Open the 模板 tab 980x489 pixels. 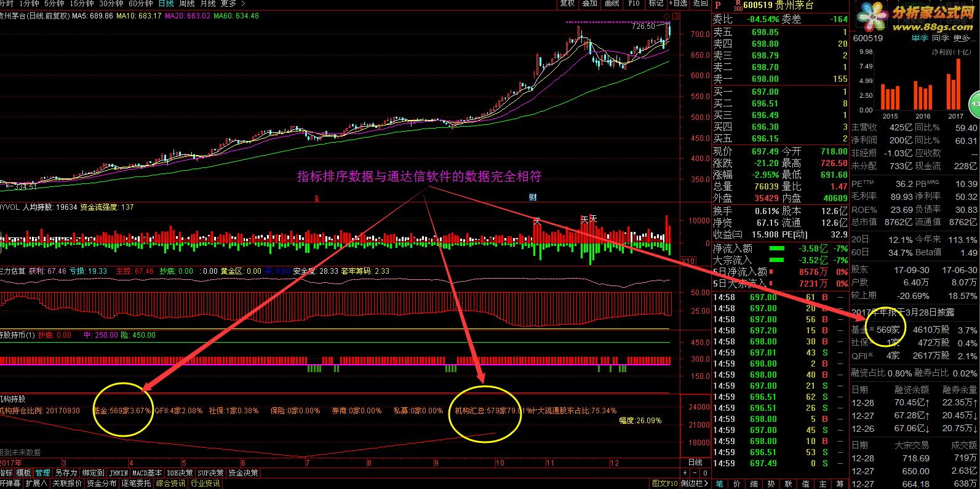[24, 473]
